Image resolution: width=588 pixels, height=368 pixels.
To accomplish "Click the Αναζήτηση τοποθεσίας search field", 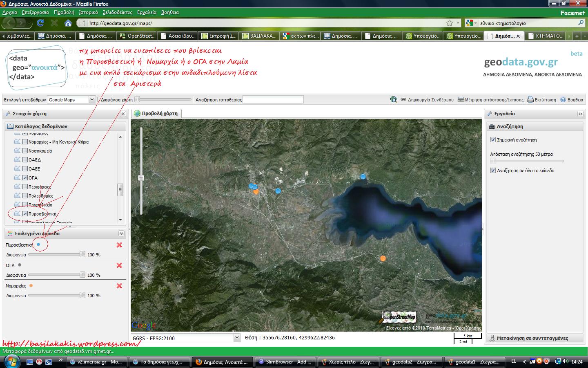I will pos(273,100).
